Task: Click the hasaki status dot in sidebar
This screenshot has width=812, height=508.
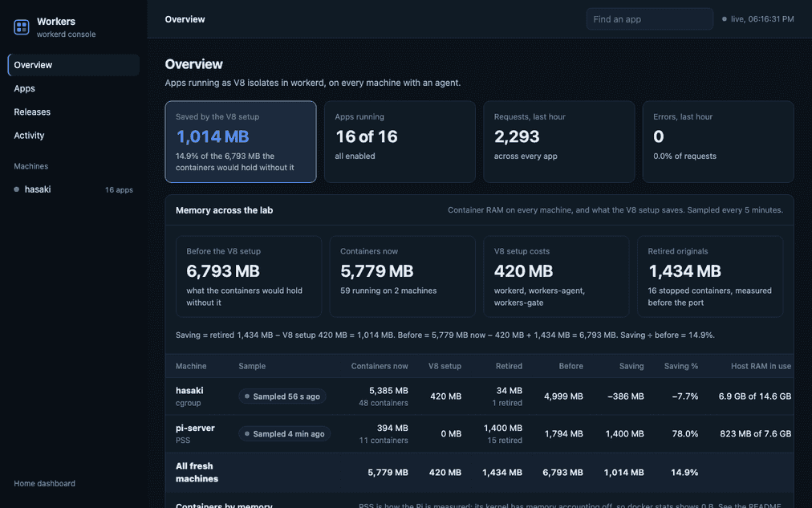Action: click(17, 189)
